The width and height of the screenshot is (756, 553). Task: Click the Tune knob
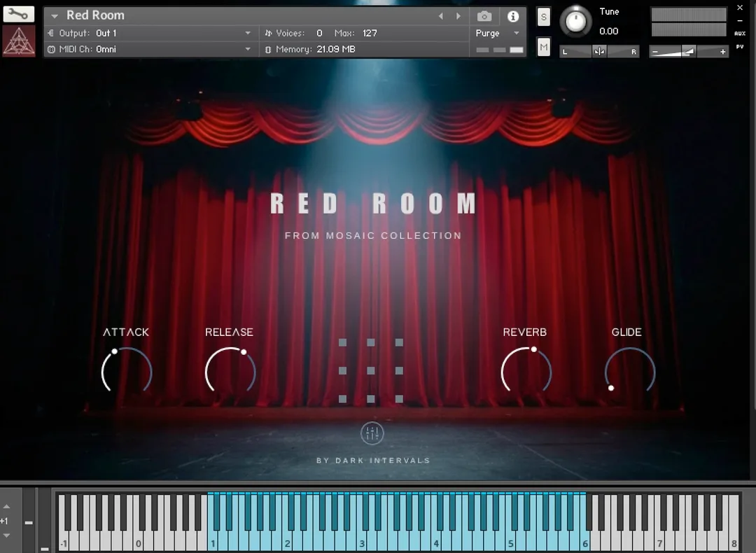pyautogui.click(x=575, y=21)
